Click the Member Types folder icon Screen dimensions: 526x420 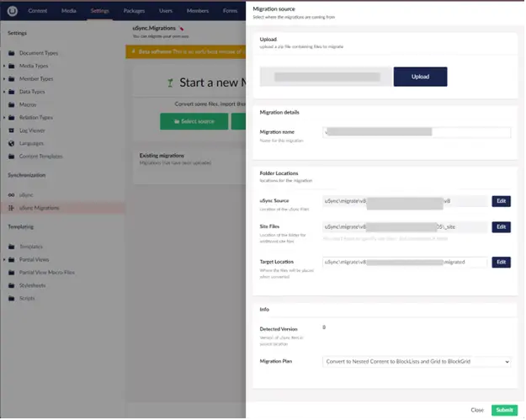coord(12,79)
